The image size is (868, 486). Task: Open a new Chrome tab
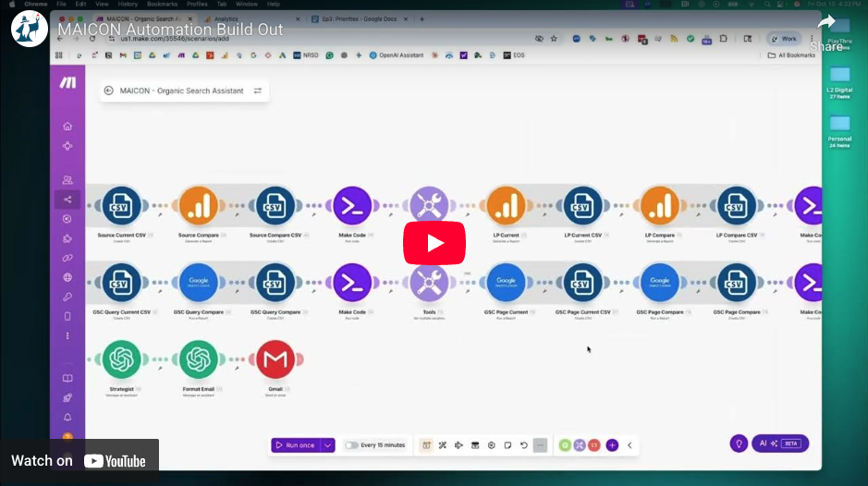coord(422,18)
